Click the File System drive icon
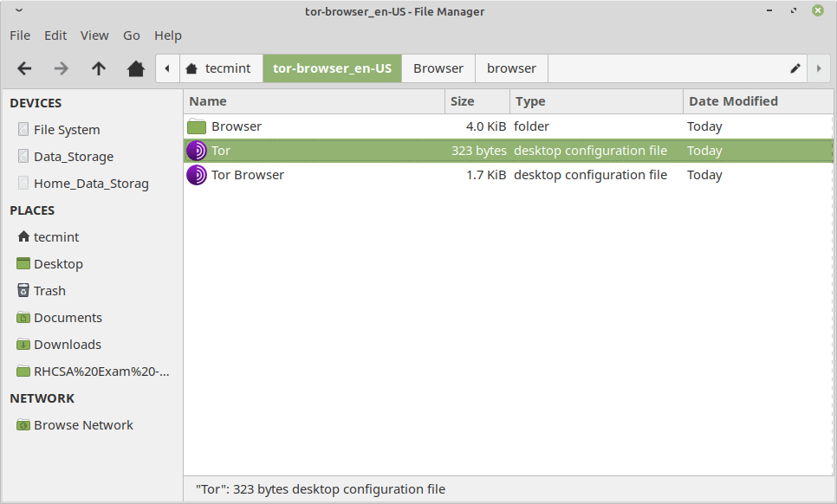 click(23, 129)
